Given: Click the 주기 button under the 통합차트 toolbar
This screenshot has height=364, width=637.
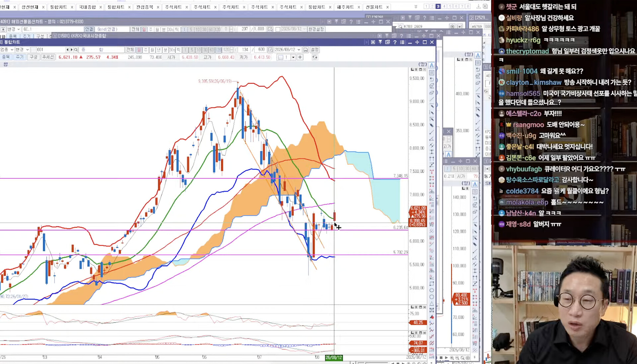Looking at the screenshot, I should coord(20,57).
